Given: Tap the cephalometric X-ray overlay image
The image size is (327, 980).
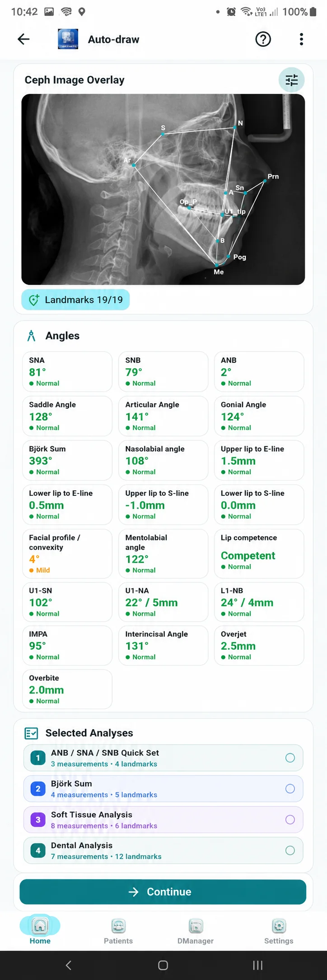Looking at the screenshot, I should tap(163, 190).
